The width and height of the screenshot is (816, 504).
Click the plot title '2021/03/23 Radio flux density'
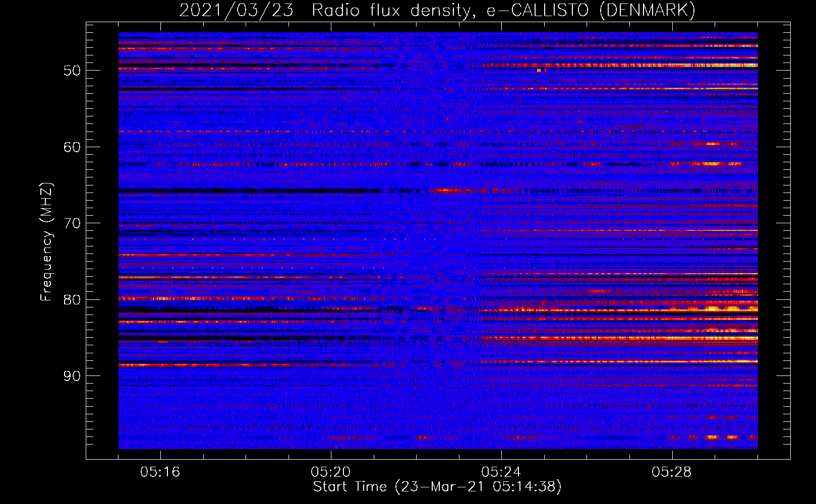pyautogui.click(x=437, y=11)
